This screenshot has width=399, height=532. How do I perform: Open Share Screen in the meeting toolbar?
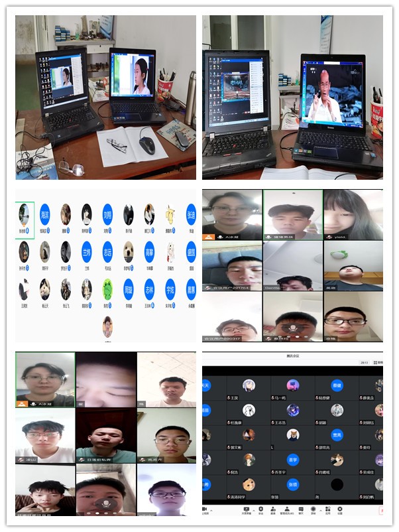246,509
